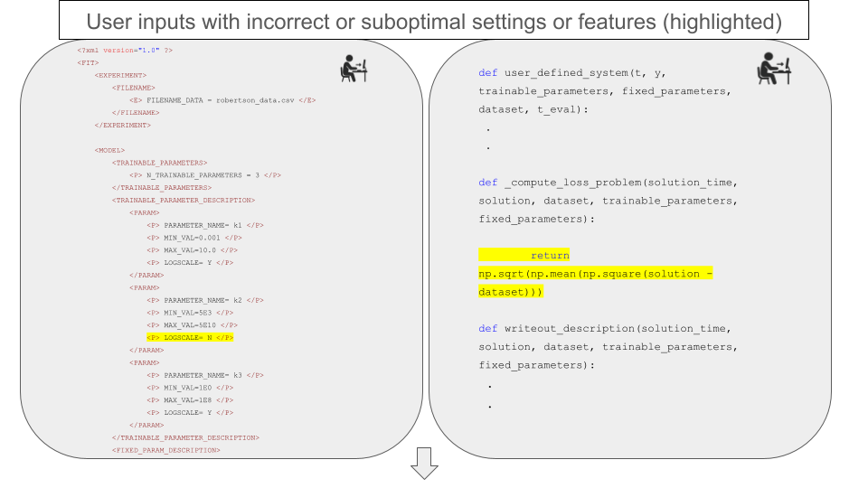Click the xml version declaration line
Screen dimensions: 868x488
[x=125, y=50]
